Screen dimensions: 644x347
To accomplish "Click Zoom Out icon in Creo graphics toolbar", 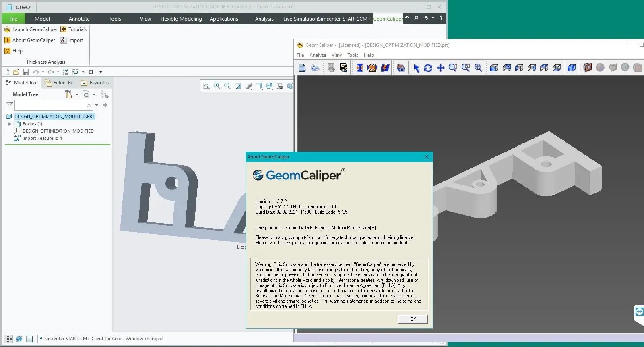I will 227,86.
